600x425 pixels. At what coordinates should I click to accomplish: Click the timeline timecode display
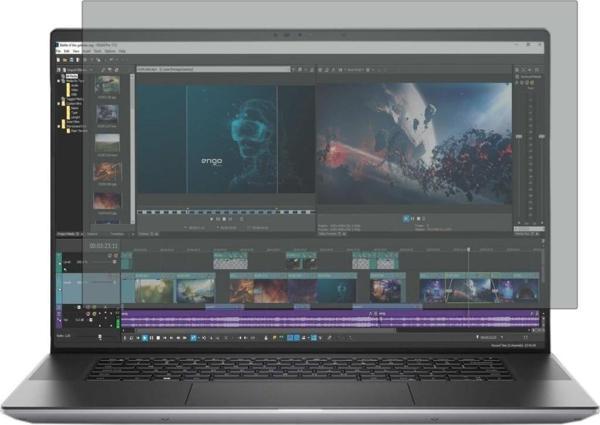pyautogui.click(x=103, y=246)
